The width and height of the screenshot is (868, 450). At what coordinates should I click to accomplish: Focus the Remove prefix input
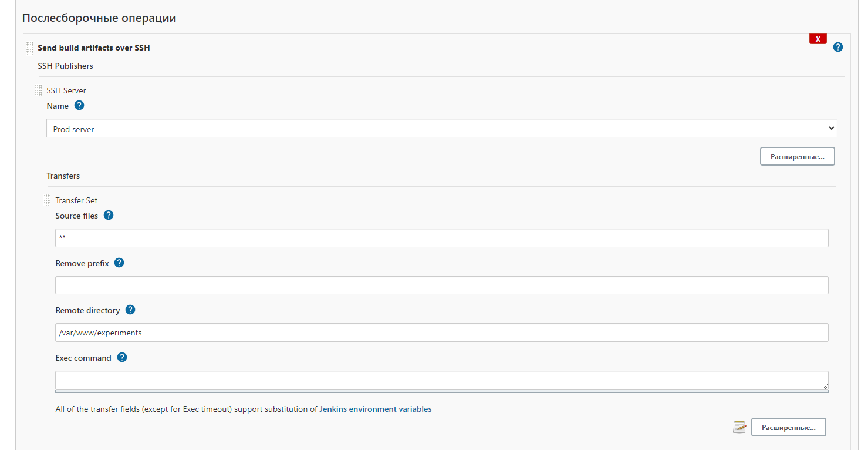tap(441, 286)
